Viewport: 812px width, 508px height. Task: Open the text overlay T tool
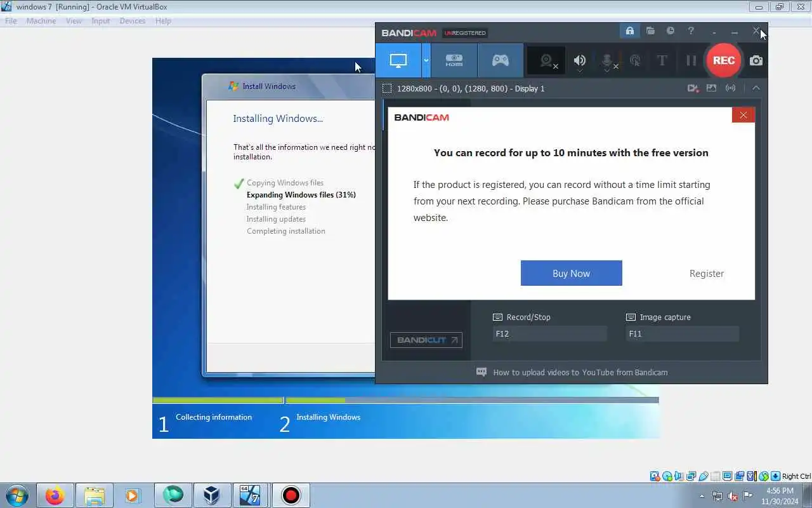click(662, 60)
